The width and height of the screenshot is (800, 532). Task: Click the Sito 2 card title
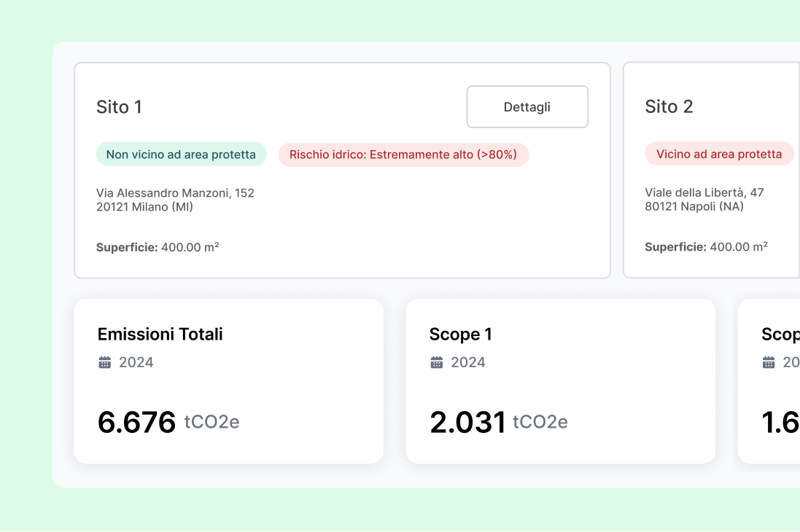point(669,106)
